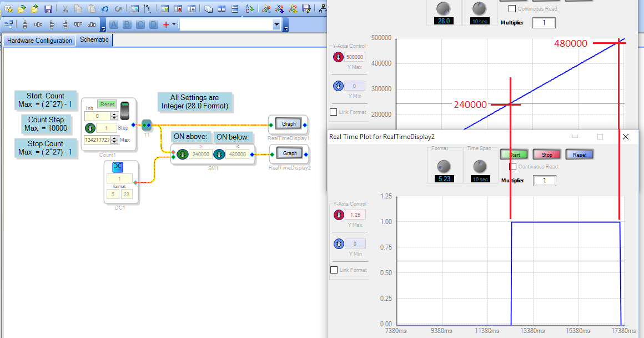Viewport: 644px width, 338px height.
Task: Undo the last action
Action: pyautogui.click(x=105, y=9)
